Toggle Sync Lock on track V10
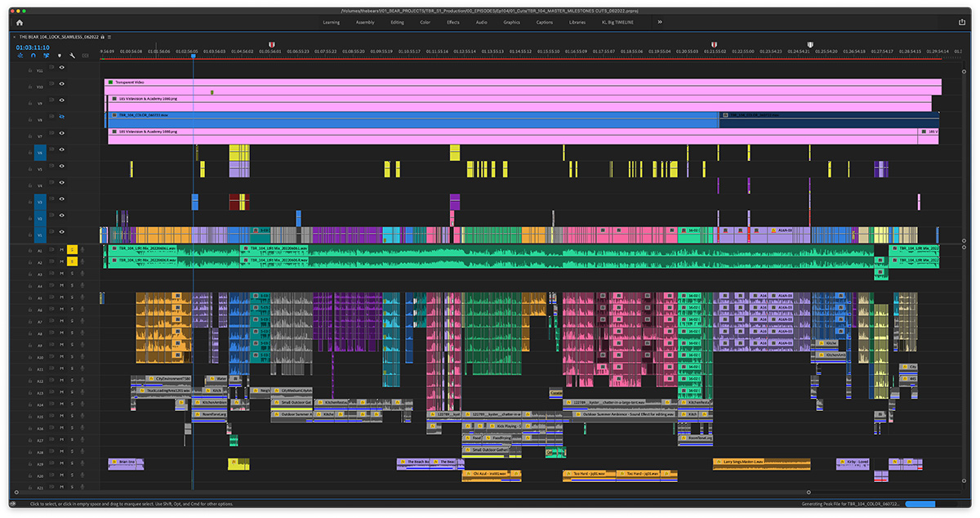 point(51,85)
